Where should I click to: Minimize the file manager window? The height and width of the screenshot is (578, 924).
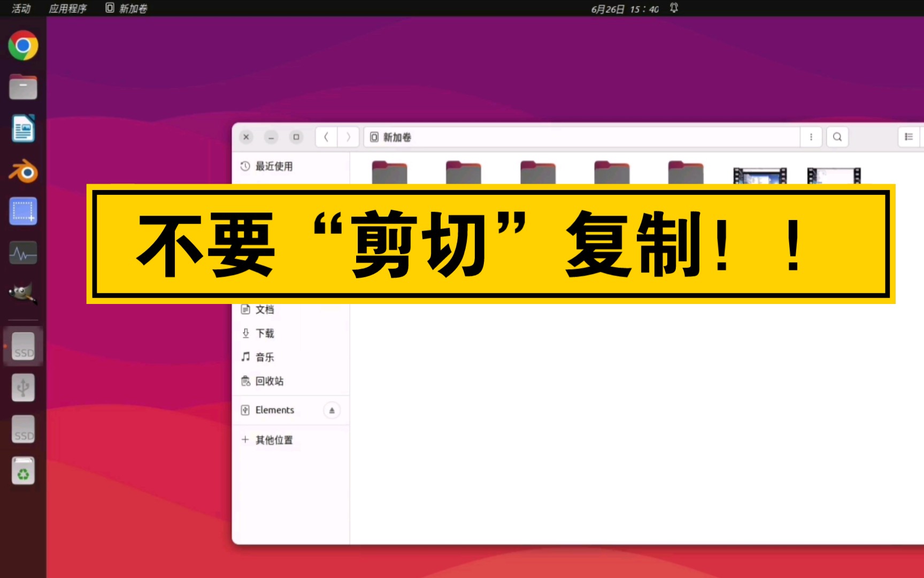click(x=271, y=137)
